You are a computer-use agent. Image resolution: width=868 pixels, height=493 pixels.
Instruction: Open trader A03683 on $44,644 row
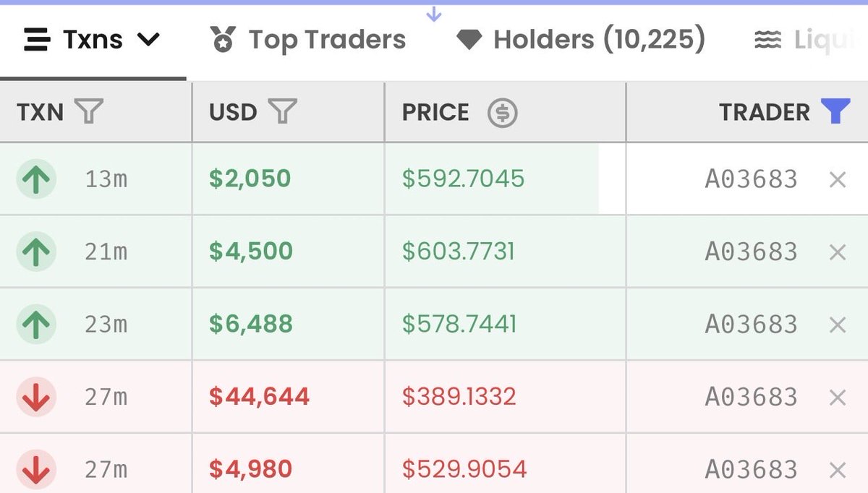pyautogui.click(x=751, y=396)
